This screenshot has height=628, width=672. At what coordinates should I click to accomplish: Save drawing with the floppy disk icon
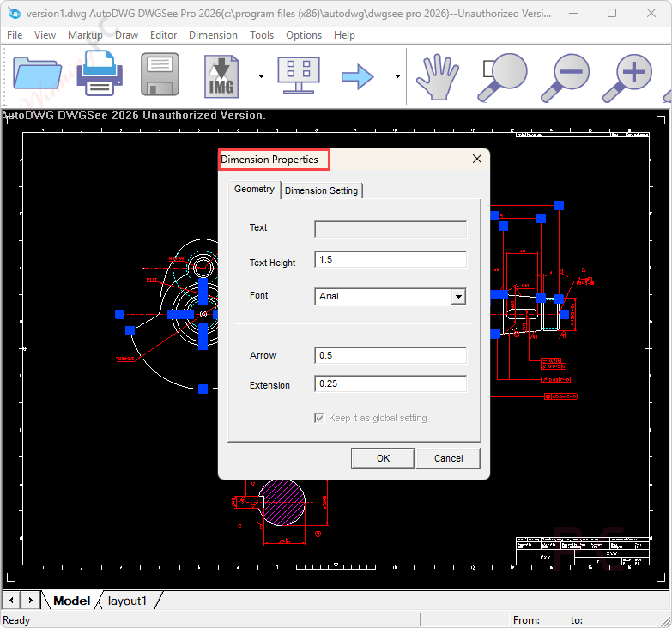tap(160, 74)
